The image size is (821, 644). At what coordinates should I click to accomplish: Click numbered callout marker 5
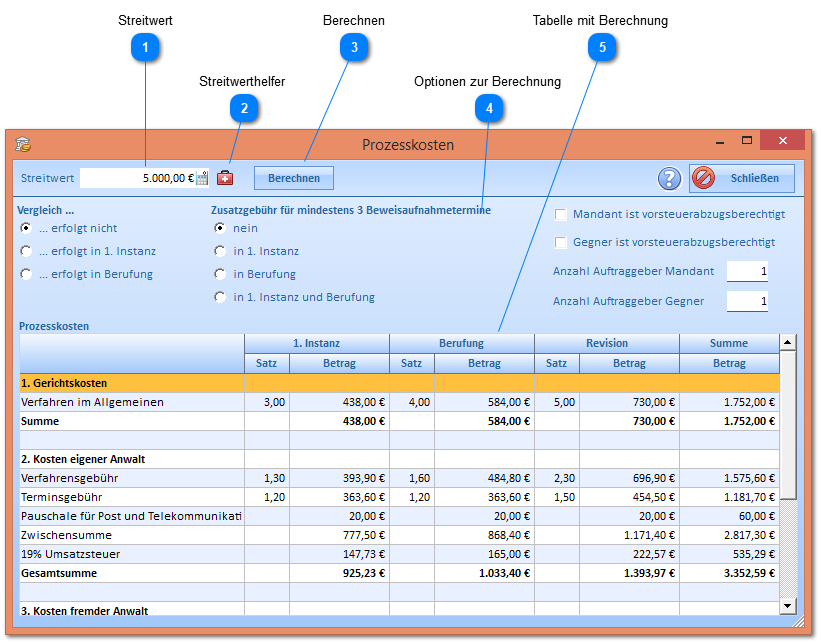coord(601,47)
